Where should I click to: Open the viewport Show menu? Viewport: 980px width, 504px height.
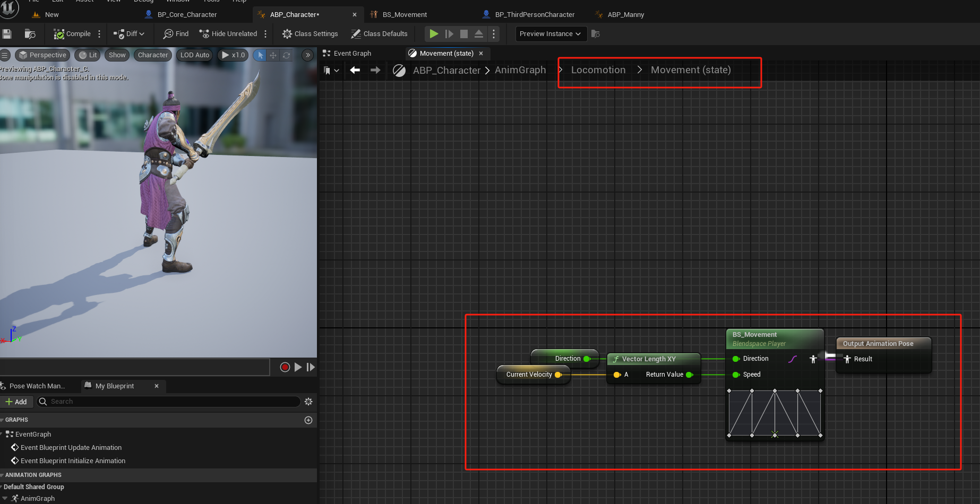tap(117, 55)
